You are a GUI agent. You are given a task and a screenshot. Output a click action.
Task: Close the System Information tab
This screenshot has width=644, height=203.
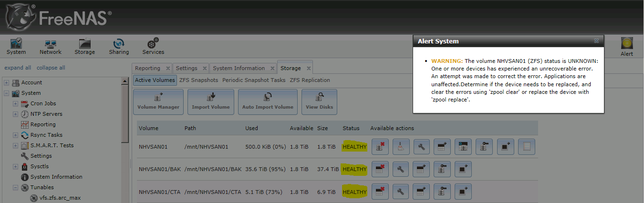coord(272,69)
